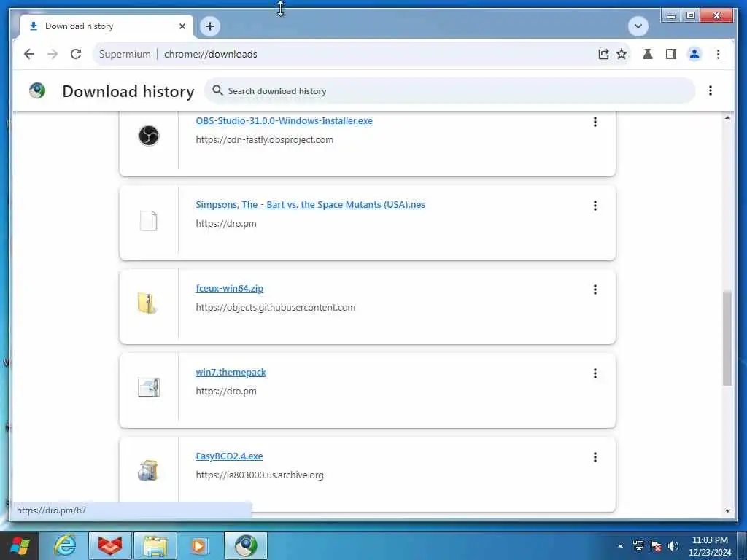Open more actions for OBS-Studio installer
747x560 pixels.
595,122
